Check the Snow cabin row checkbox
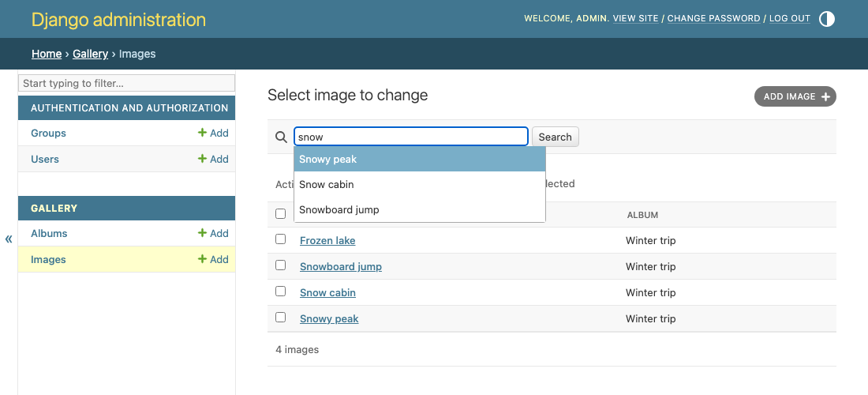Screen dimensions: 868x395 coord(281,292)
